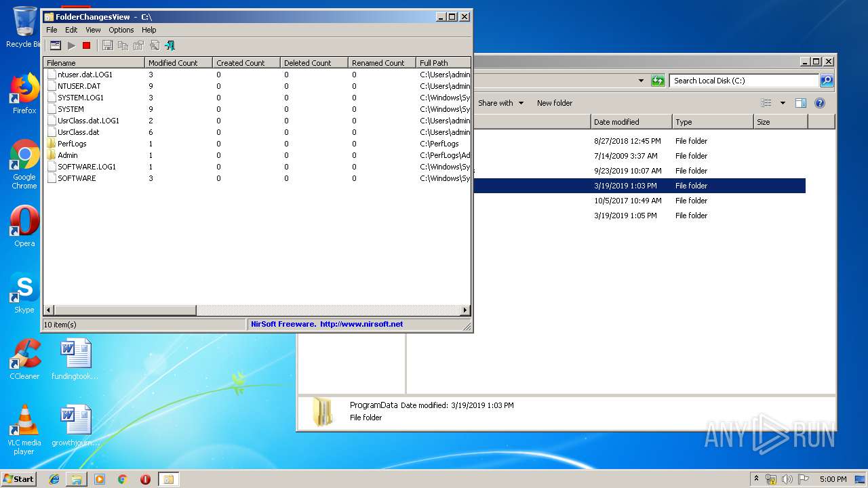Select the Admin folder icon in list
The width and height of the screenshot is (868, 488).
tap(52, 155)
